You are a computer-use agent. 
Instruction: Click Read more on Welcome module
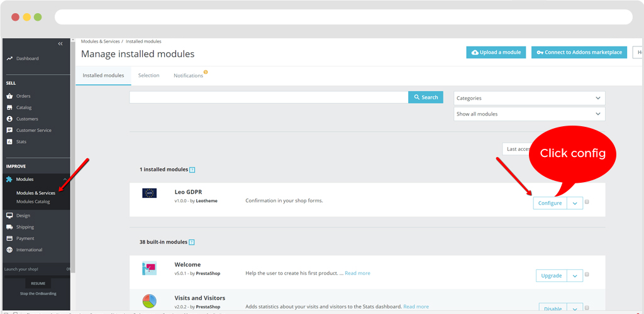pyautogui.click(x=357, y=273)
